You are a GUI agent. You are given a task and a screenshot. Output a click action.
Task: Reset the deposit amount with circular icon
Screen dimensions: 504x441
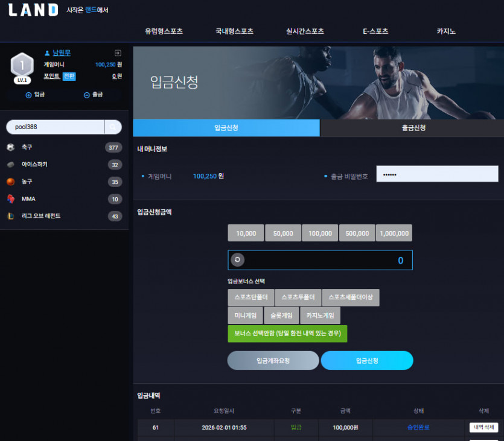click(x=238, y=260)
